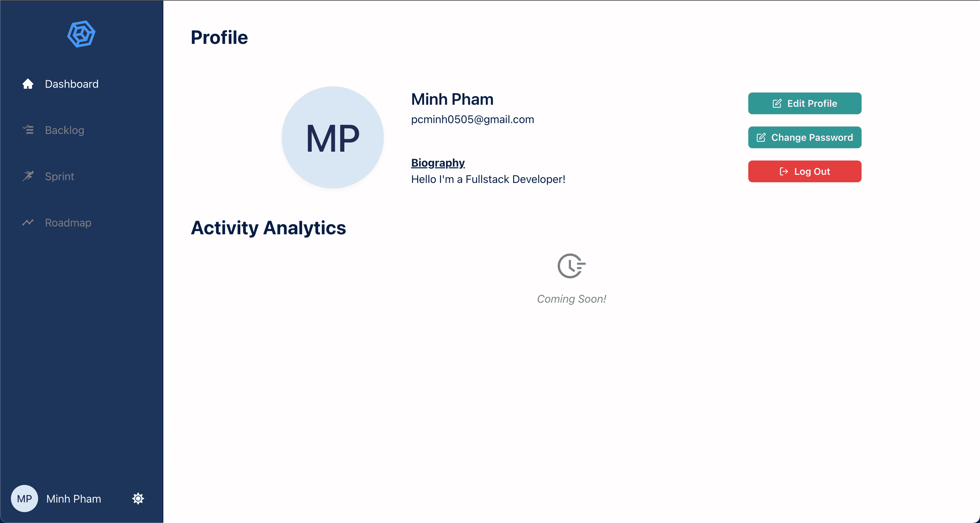
Task: Click the Change Password button
Action: tap(805, 137)
